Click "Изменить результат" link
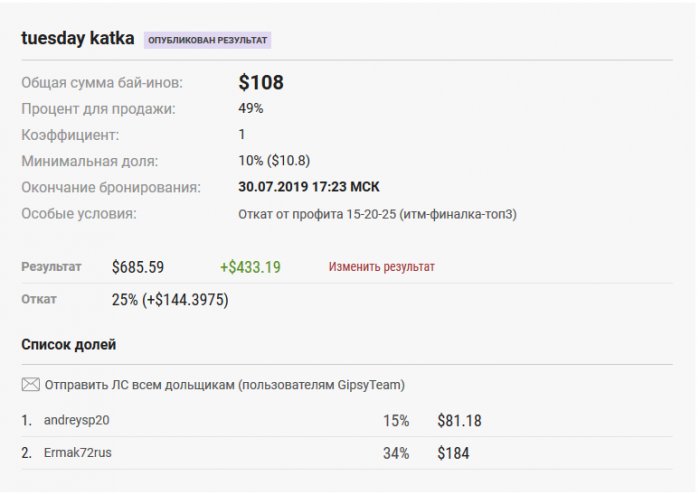This screenshot has width=700, height=494. click(x=382, y=267)
